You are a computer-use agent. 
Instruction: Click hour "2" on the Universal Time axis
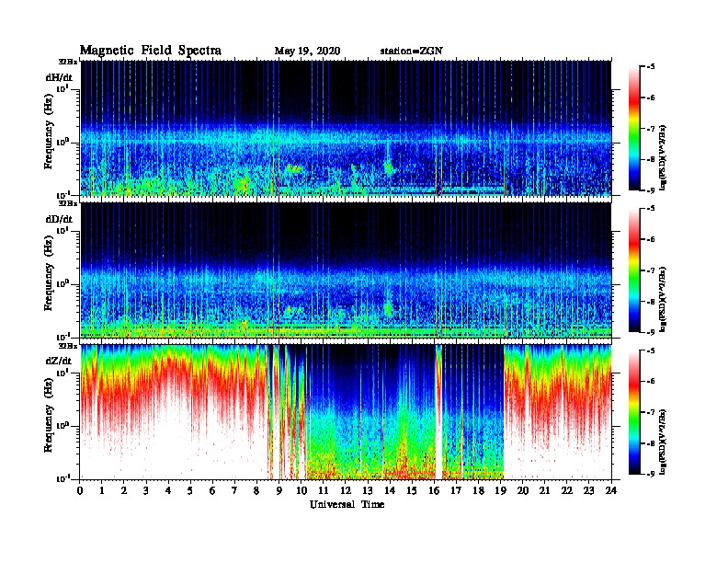click(x=124, y=490)
